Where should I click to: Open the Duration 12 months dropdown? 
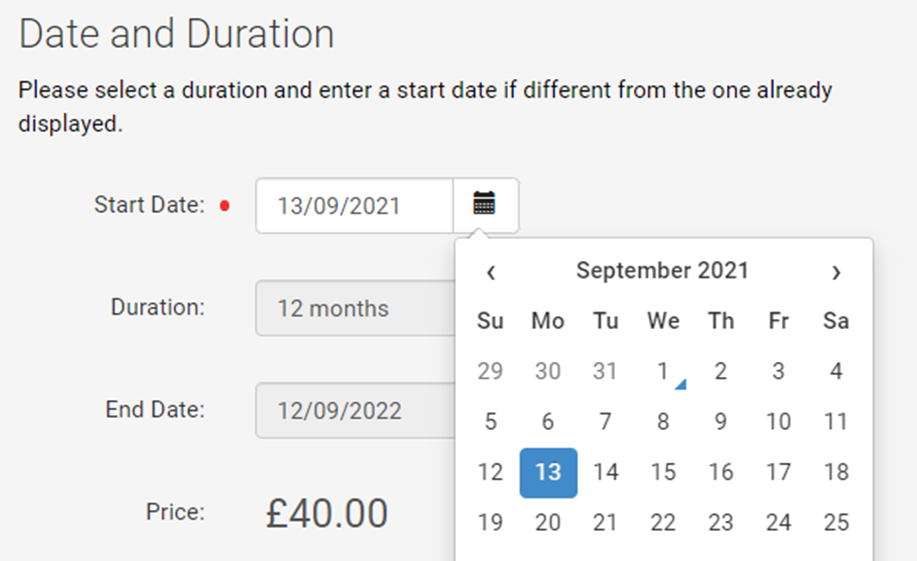tap(356, 308)
